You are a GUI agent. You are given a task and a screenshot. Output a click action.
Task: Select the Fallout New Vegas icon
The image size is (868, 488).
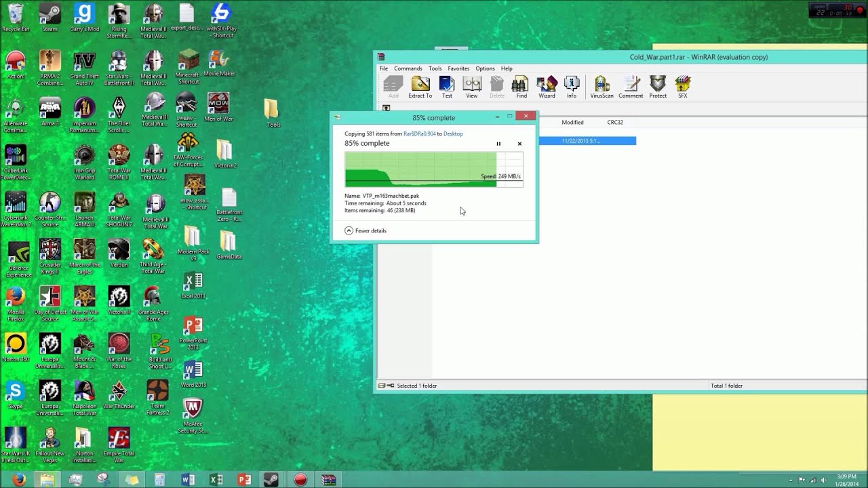[x=50, y=445]
